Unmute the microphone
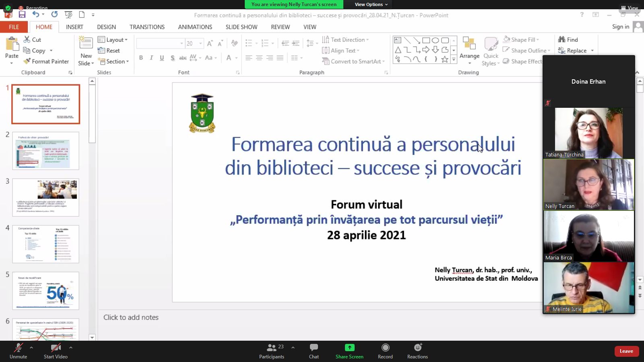 coord(19,351)
